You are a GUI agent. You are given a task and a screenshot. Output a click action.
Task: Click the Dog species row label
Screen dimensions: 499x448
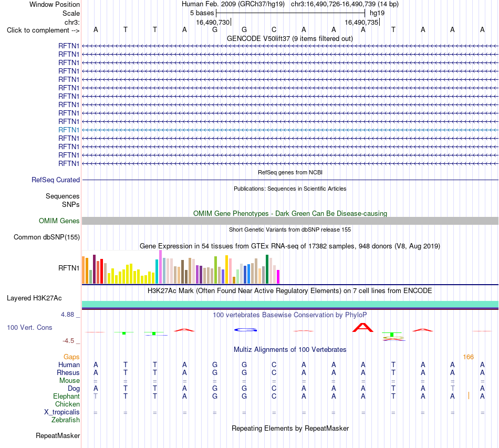point(74,389)
